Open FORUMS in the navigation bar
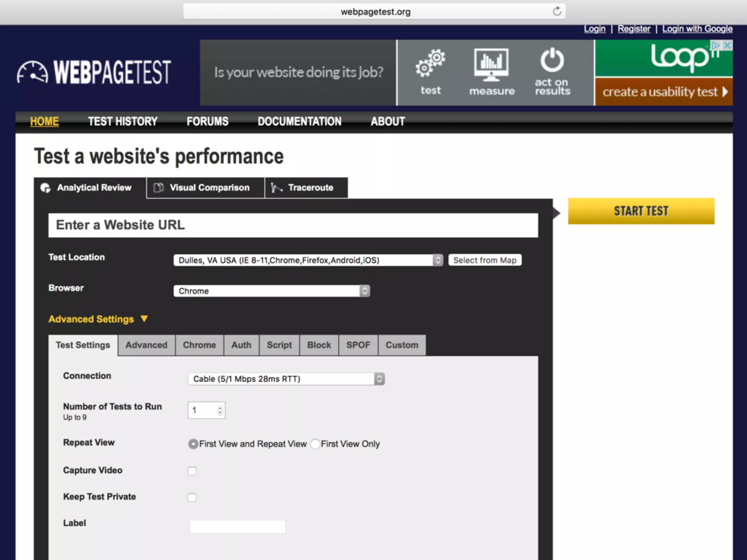This screenshot has width=747, height=560. click(208, 121)
